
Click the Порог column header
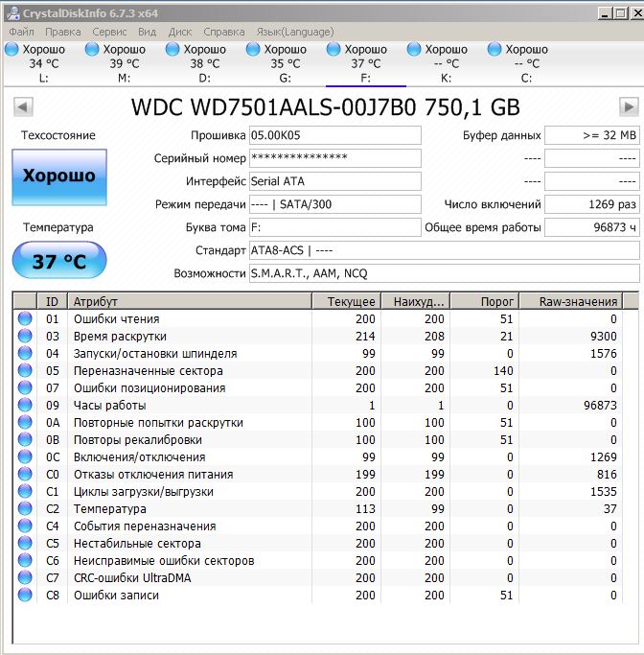coord(485,301)
